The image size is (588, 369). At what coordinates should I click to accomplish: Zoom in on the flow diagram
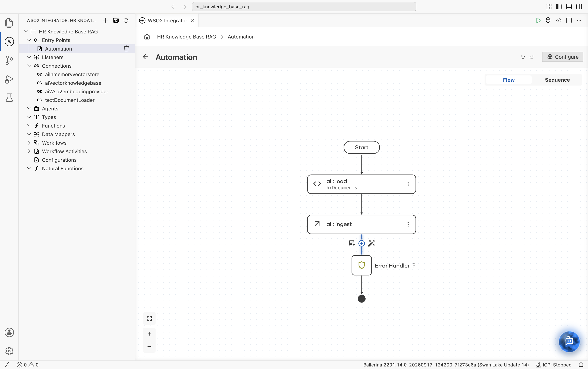coord(149,334)
